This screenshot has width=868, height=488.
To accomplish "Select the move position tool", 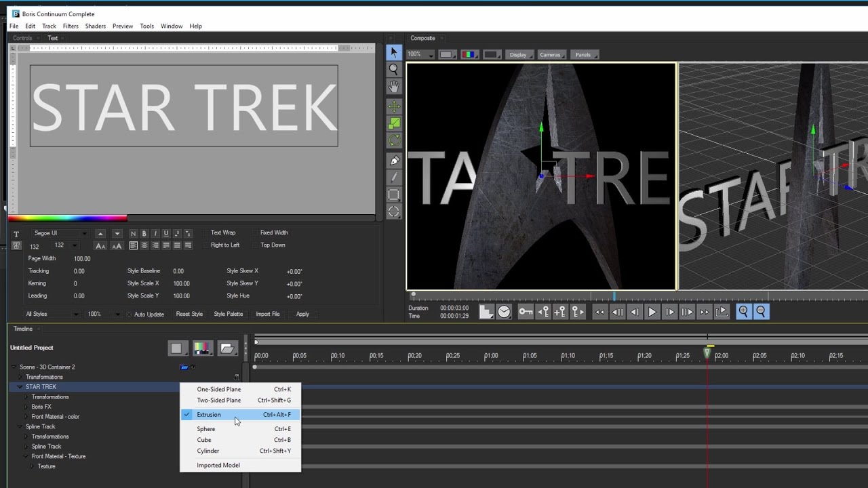I will tap(393, 106).
